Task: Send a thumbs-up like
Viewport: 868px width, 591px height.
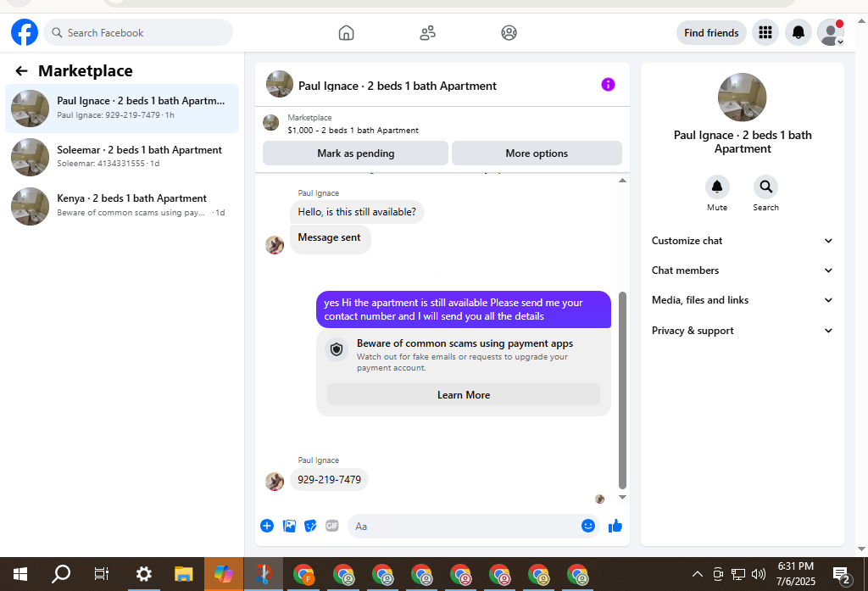Action: 615,526
